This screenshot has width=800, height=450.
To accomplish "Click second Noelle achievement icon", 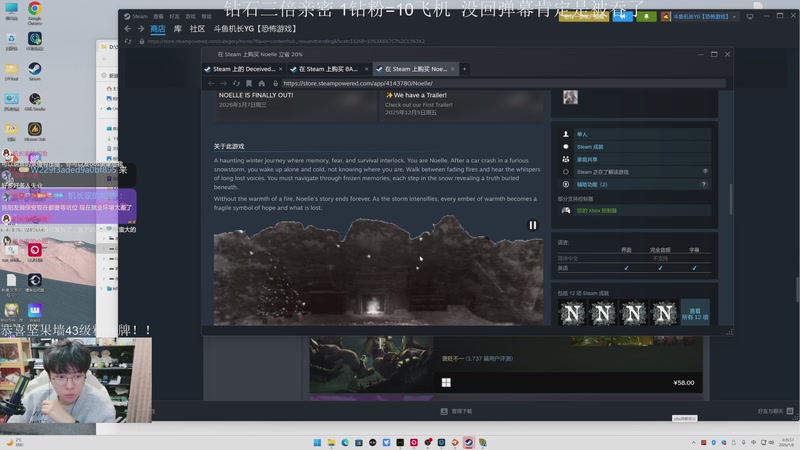I will pyautogui.click(x=603, y=313).
